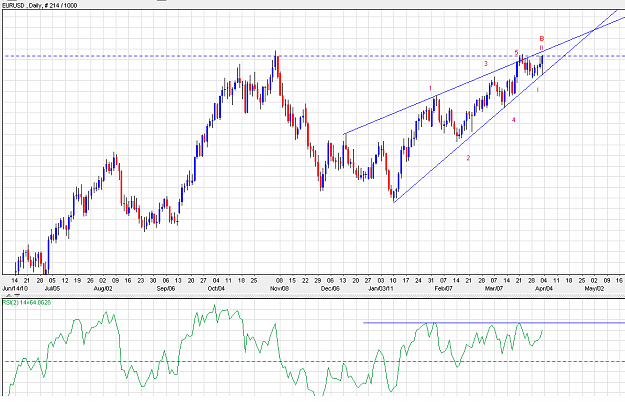Click the "May/02" date axis label
This screenshot has width=625, height=402.
tap(594, 288)
